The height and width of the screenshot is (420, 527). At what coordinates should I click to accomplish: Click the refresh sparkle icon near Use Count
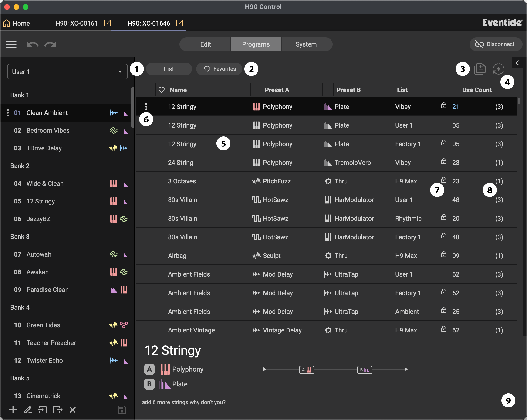498,69
